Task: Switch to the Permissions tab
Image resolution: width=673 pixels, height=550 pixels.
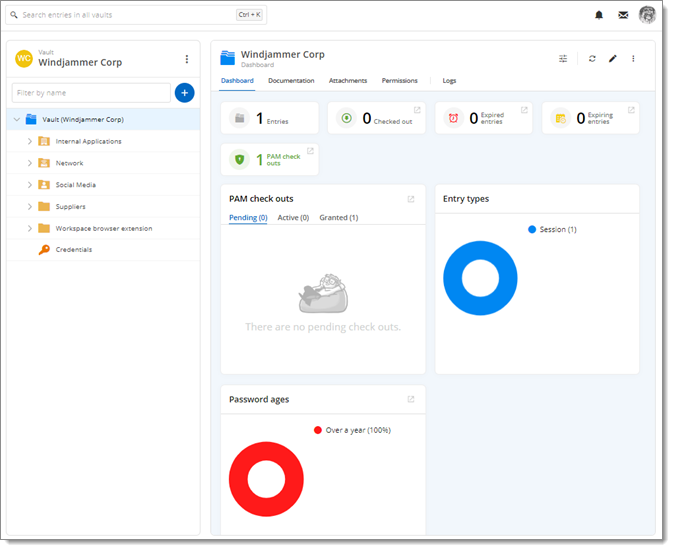Action: tap(399, 80)
